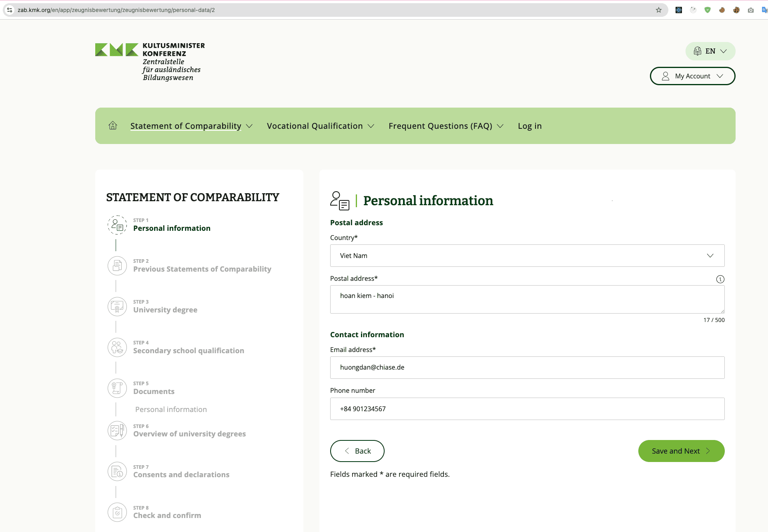This screenshot has height=532, width=768.
Task: Select the Step 3 University degree icon
Action: [117, 306]
